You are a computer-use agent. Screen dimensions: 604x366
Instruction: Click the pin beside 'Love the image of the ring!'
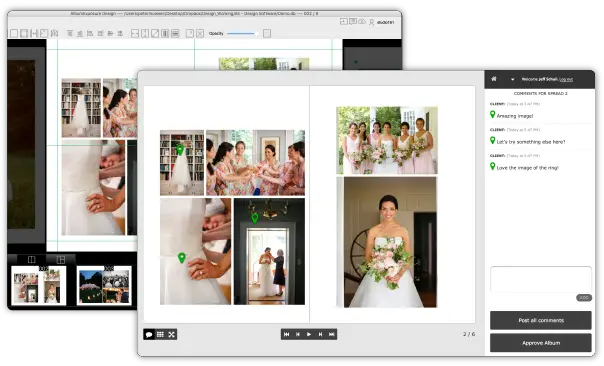tap(492, 166)
